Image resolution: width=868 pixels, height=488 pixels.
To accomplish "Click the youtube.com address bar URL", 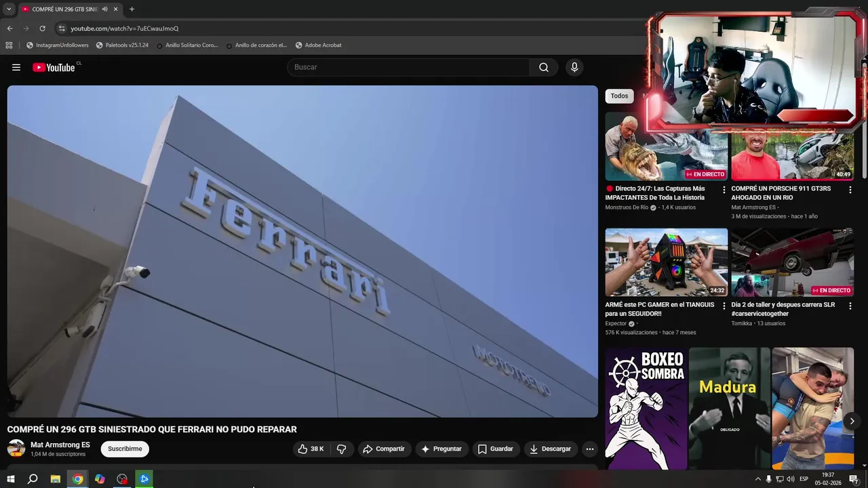I will 125,28.
